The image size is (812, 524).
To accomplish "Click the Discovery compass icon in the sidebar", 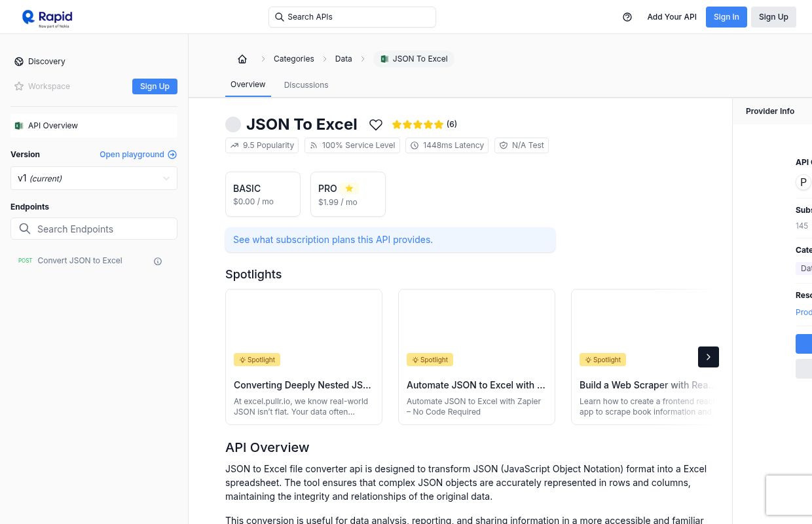I will 19,61.
